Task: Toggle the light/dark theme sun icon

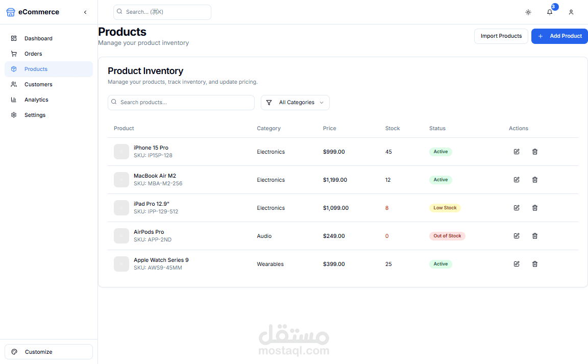Action: tap(528, 12)
